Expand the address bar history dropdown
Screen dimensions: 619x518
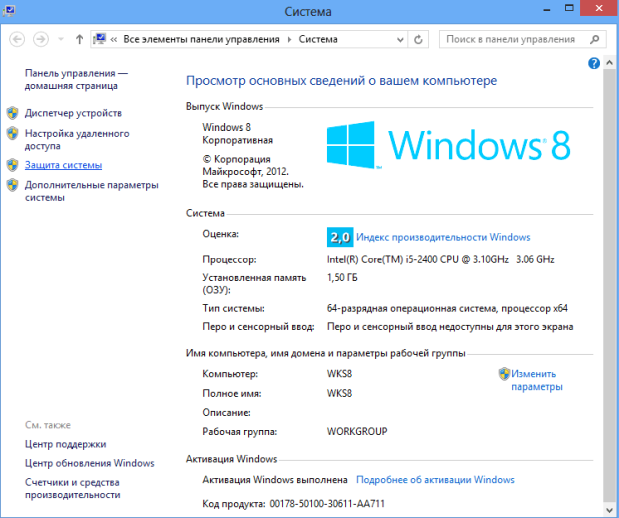tap(402, 39)
